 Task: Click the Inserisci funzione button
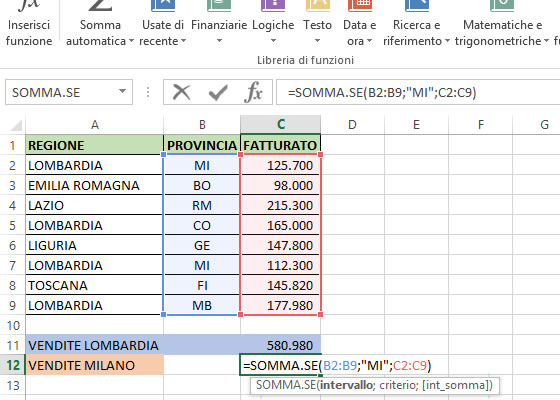[x=29, y=24]
